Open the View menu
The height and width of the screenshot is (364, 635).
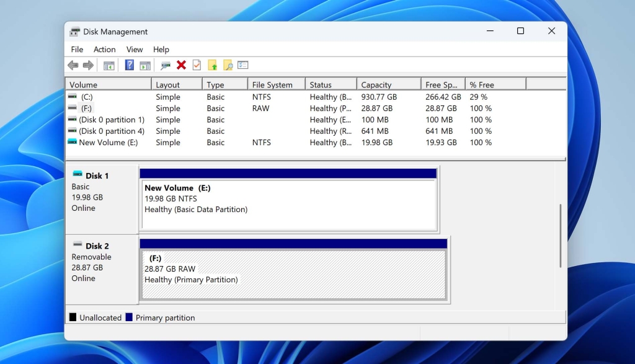135,50
